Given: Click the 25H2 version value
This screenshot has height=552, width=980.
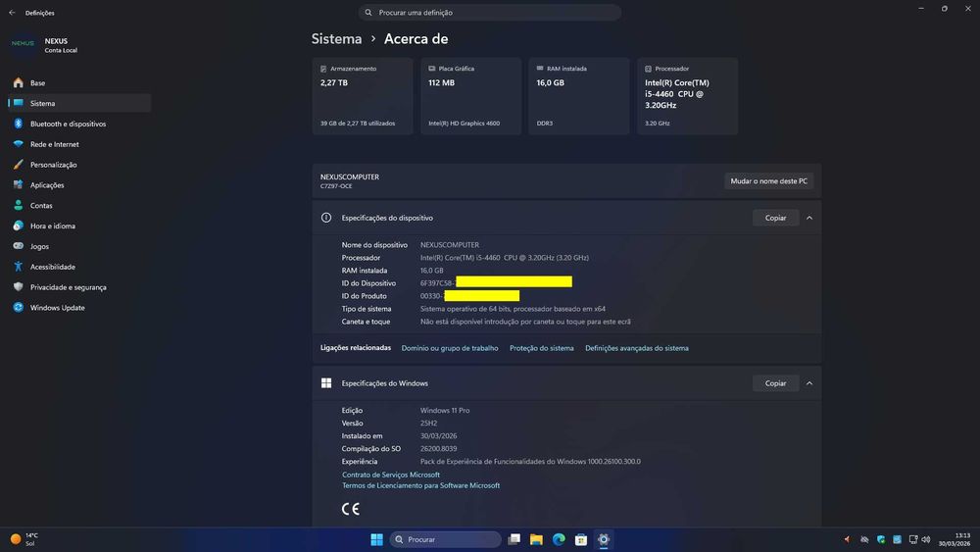Looking at the screenshot, I should click(x=429, y=424).
